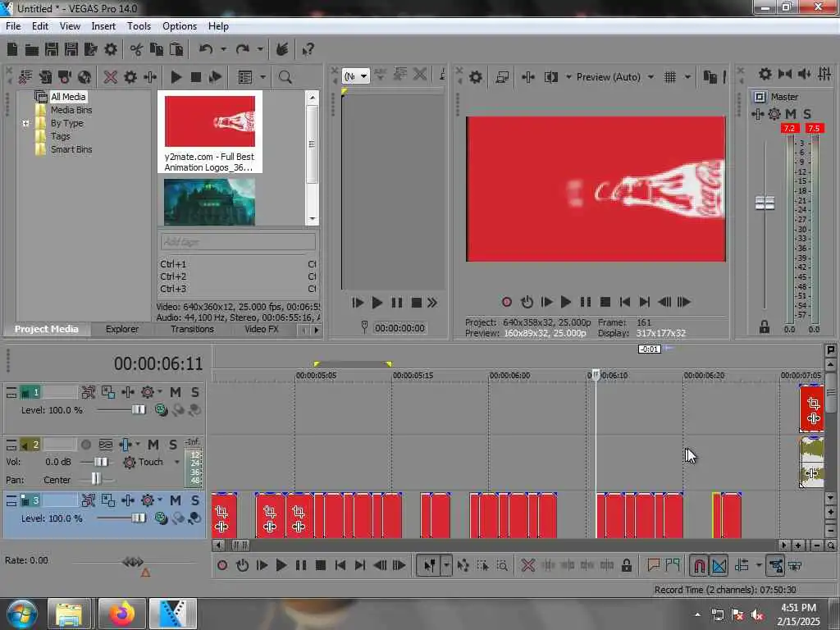Solo video track 3

(195, 500)
